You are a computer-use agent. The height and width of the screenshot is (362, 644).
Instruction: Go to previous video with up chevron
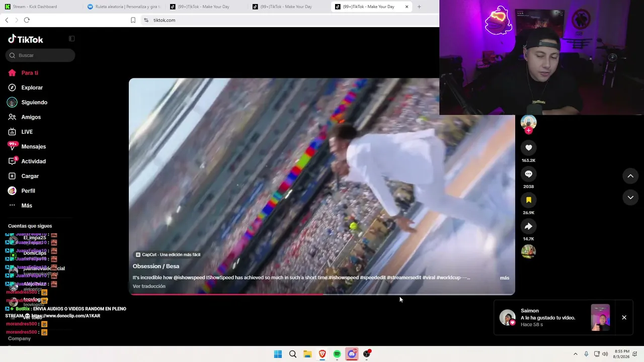630,176
